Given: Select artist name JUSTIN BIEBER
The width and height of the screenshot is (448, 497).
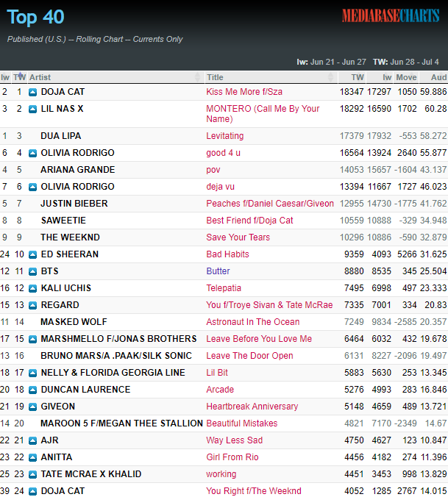Looking at the screenshot, I should click(74, 204).
